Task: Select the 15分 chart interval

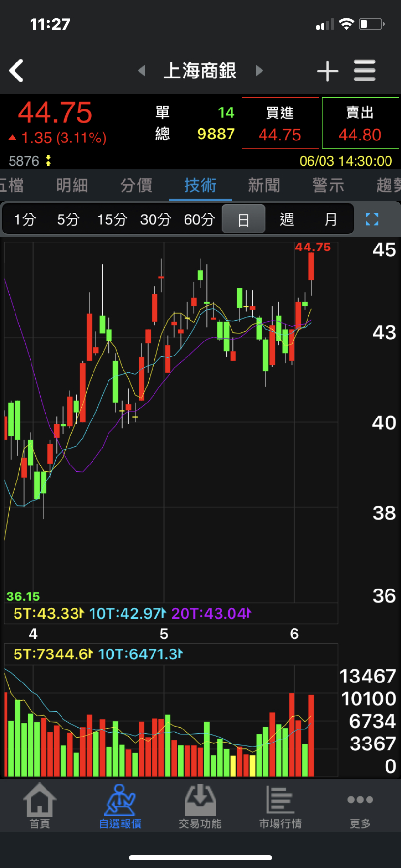Action: [112, 219]
